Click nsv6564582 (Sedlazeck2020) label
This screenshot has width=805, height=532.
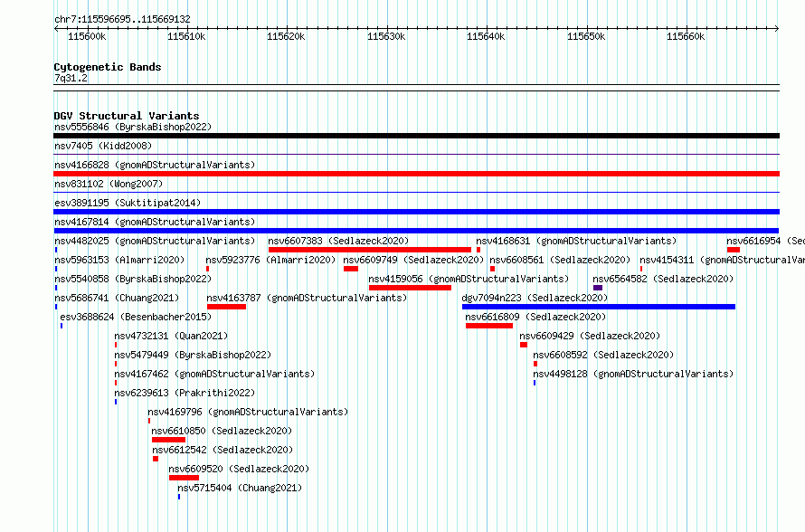click(x=663, y=279)
